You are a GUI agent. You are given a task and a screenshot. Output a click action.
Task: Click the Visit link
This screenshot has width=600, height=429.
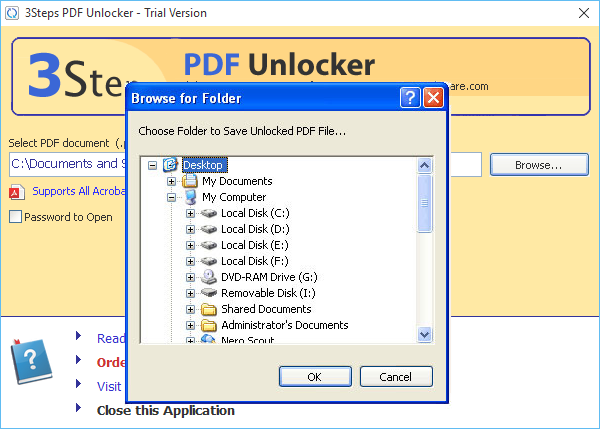[x=109, y=387]
